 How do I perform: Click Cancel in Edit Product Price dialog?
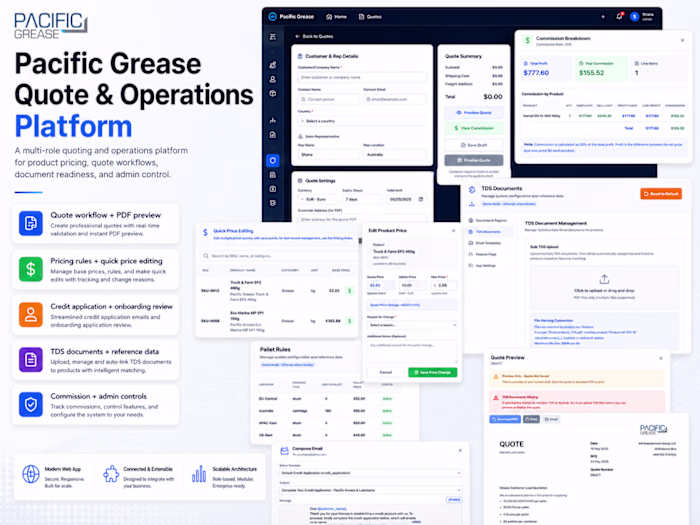(x=385, y=372)
